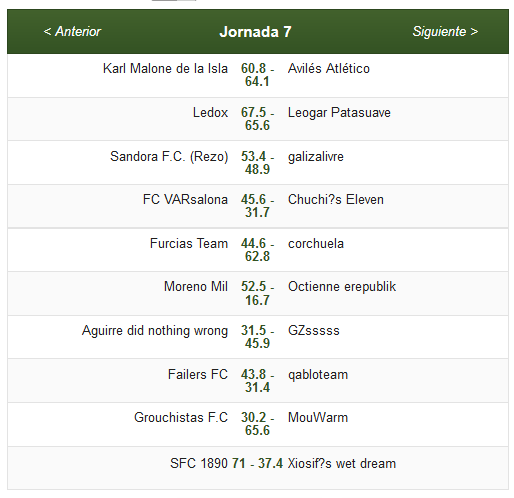The height and width of the screenshot is (498, 514).
Task: Open the galizalivre team
Action: click(x=316, y=157)
